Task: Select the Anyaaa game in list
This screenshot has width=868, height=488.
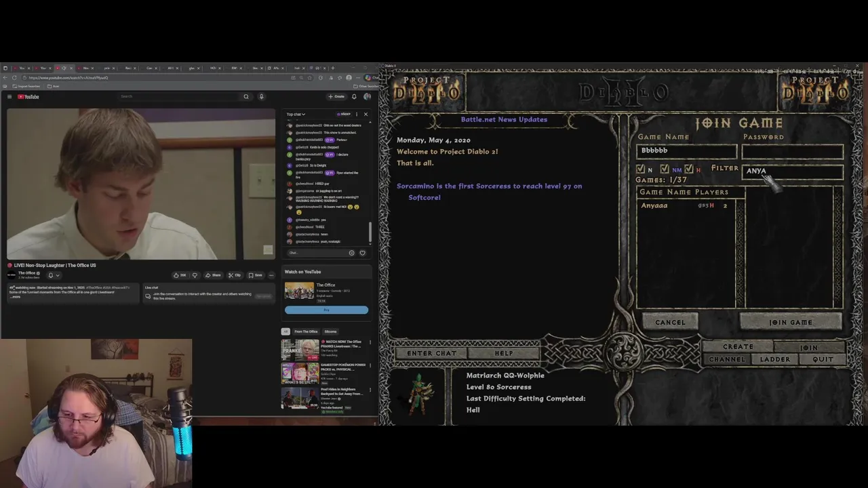Action: [x=686, y=205]
